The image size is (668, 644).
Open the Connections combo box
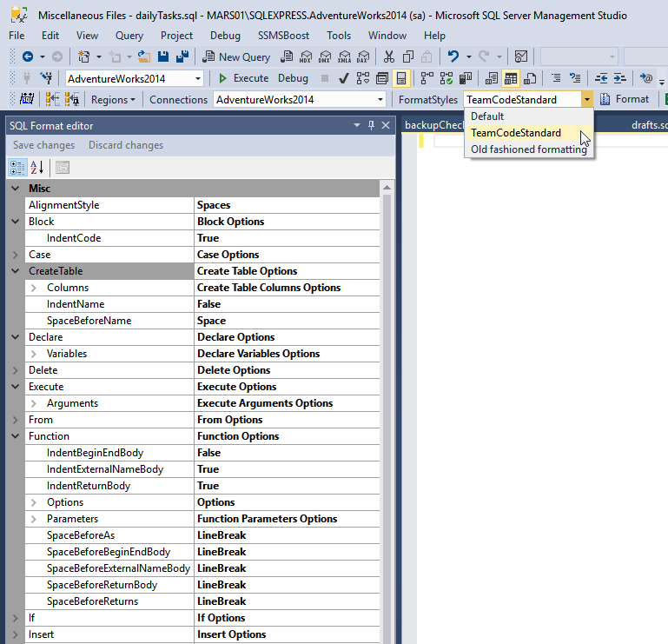[300, 99]
